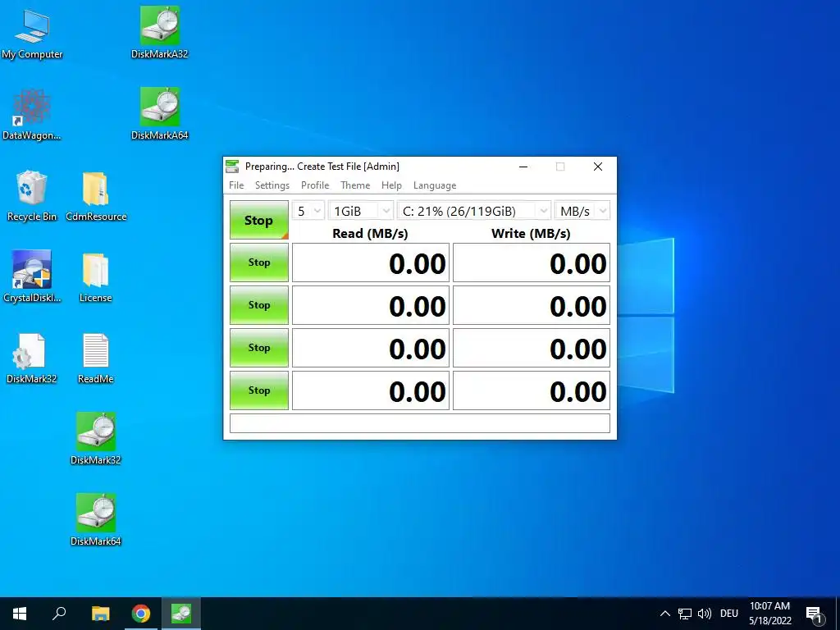The image size is (840, 630).
Task: Expand the test count dropdown showing 5
Action: coord(308,211)
